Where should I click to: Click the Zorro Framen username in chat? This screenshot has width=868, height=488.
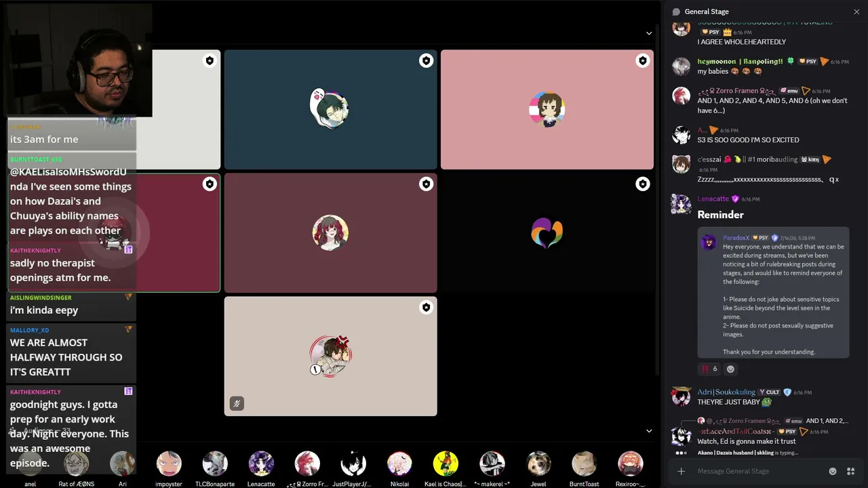pyautogui.click(x=736, y=90)
